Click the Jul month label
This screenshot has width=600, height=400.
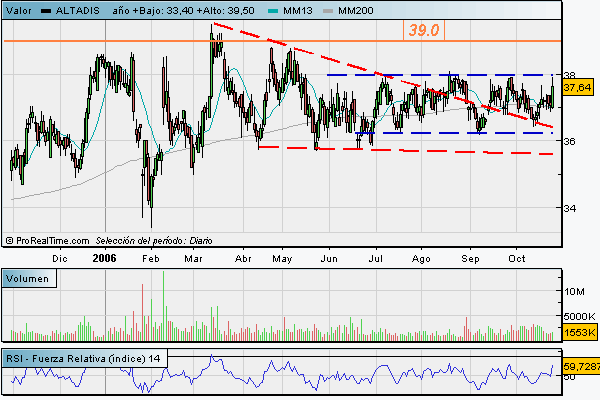click(376, 259)
